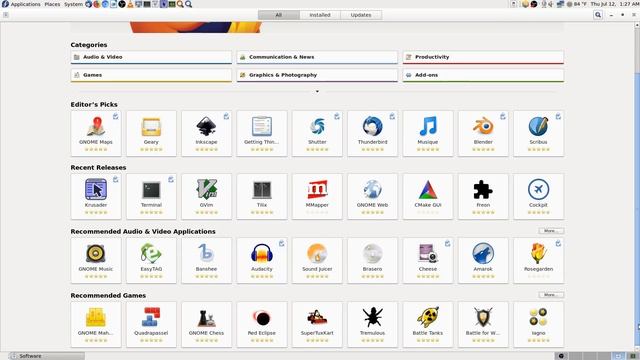Screen dimensions: 640x360
Task: Select the Terminal app tile
Action: [151, 196]
